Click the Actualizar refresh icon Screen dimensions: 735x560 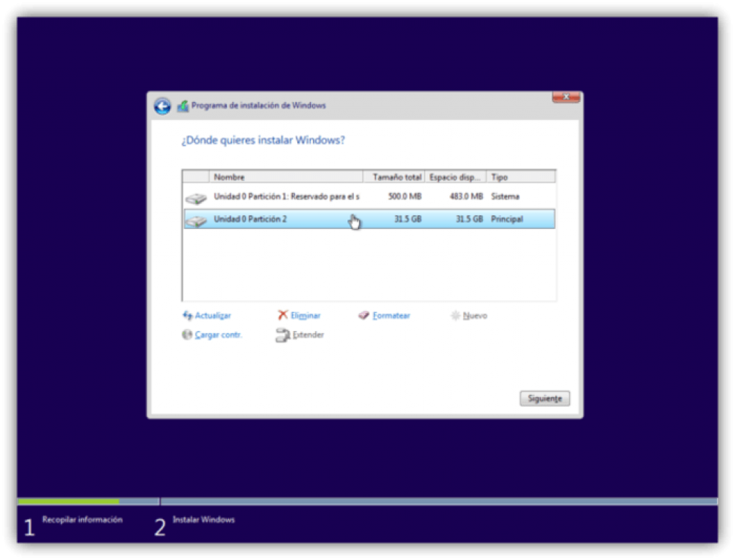pos(188,315)
